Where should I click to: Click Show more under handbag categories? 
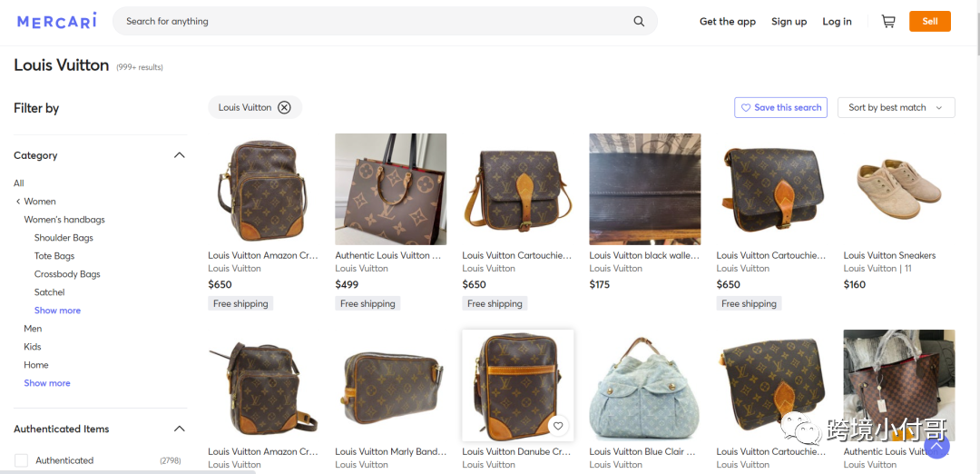tap(57, 311)
